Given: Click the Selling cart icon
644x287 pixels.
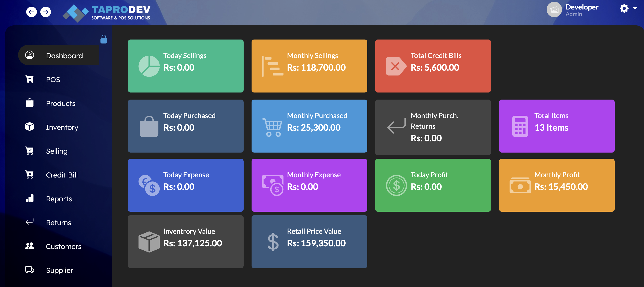Looking at the screenshot, I should 30,151.
